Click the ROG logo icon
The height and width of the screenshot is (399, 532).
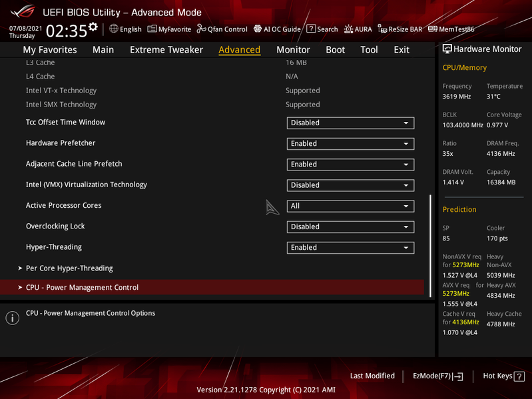coord(23,11)
